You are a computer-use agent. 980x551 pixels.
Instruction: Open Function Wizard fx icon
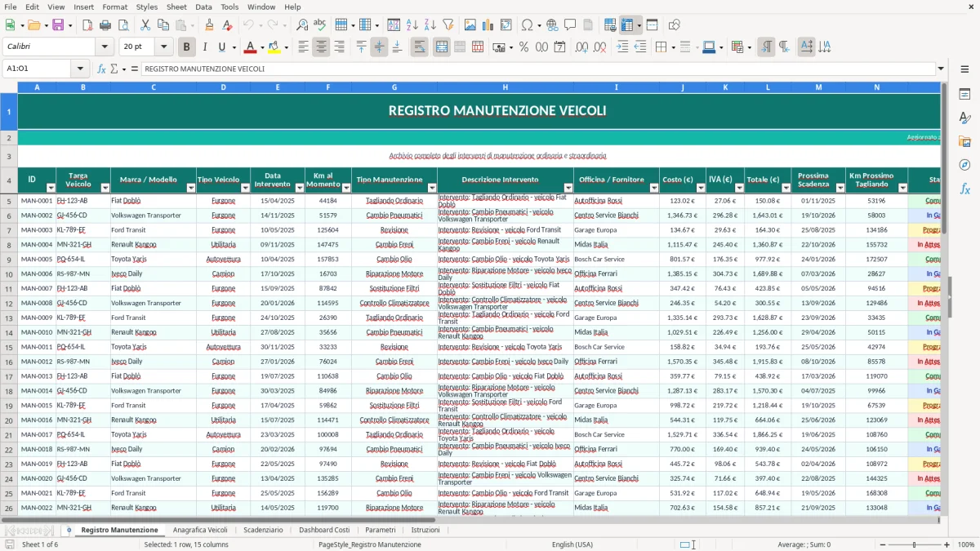(x=101, y=69)
